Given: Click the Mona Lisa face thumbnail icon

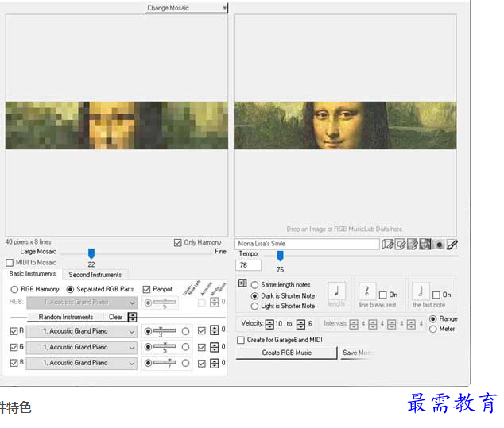Looking at the screenshot, I should [x=425, y=244].
